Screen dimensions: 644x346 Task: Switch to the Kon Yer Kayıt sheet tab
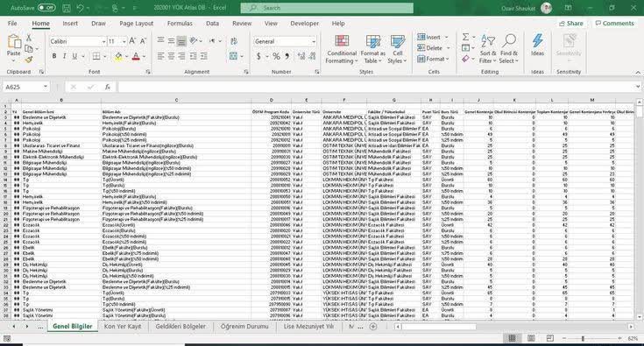point(123,327)
